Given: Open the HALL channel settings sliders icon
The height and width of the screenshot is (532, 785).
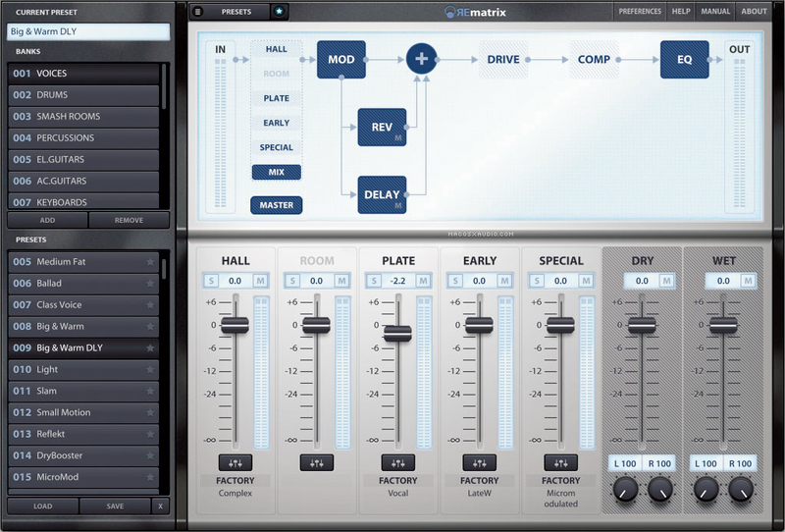Looking at the screenshot, I should pyautogui.click(x=235, y=463).
